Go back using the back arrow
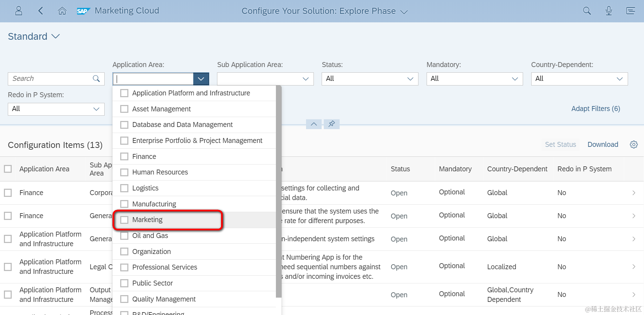The width and height of the screenshot is (644, 315). [x=40, y=11]
